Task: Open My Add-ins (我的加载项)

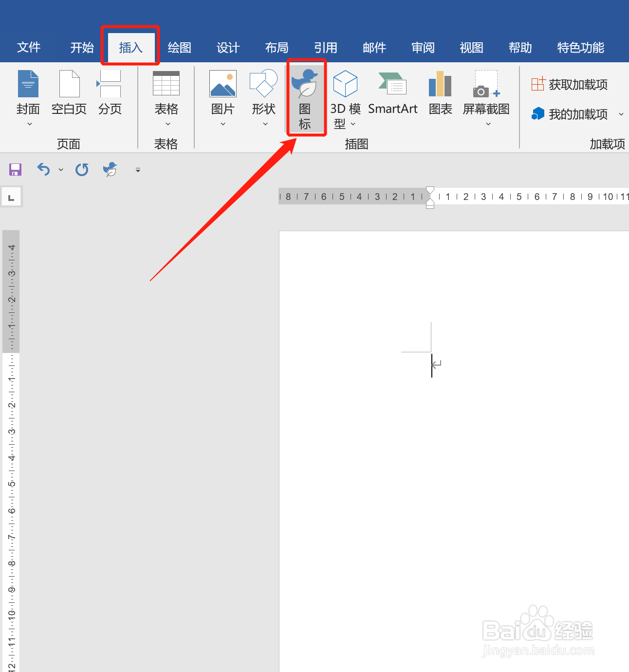Action: tap(570, 114)
